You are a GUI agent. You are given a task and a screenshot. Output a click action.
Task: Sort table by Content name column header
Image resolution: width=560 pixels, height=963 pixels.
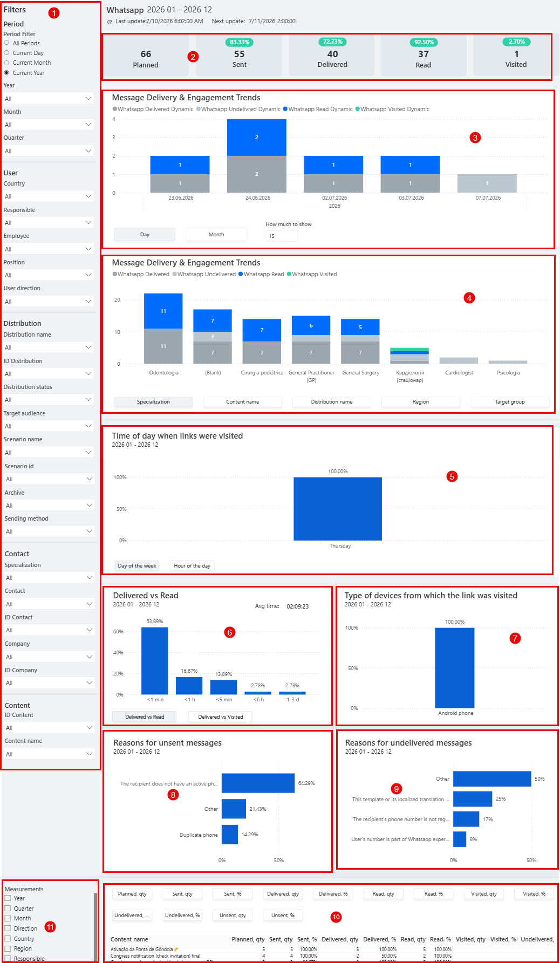[129, 939]
